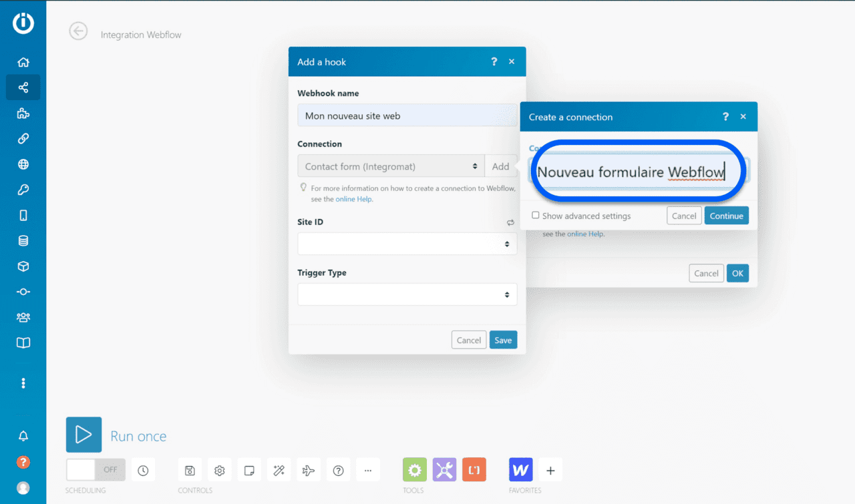Click Save in Add a hook dialog
Image resolution: width=855 pixels, height=504 pixels.
coord(503,340)
